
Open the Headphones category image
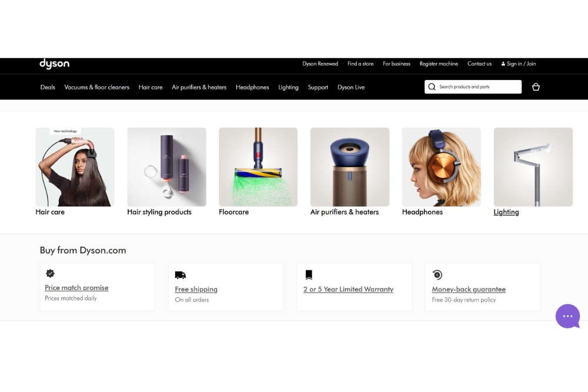tap(442, 167)
